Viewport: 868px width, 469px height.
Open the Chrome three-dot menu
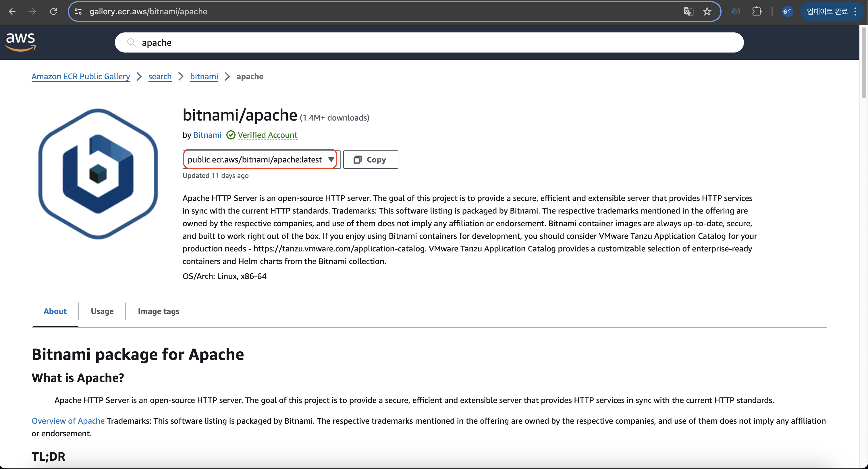pos(856,11)
